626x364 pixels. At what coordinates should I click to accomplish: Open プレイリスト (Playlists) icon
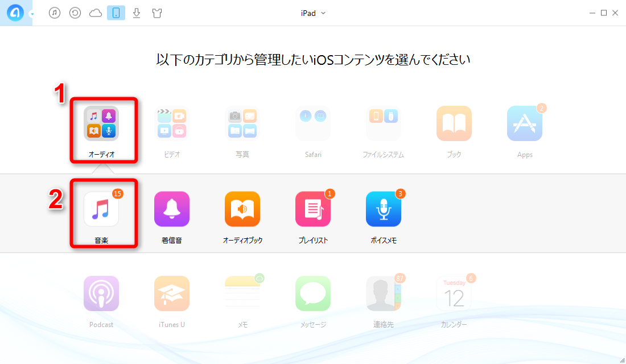pyautogui.click(x=313, y=209)
